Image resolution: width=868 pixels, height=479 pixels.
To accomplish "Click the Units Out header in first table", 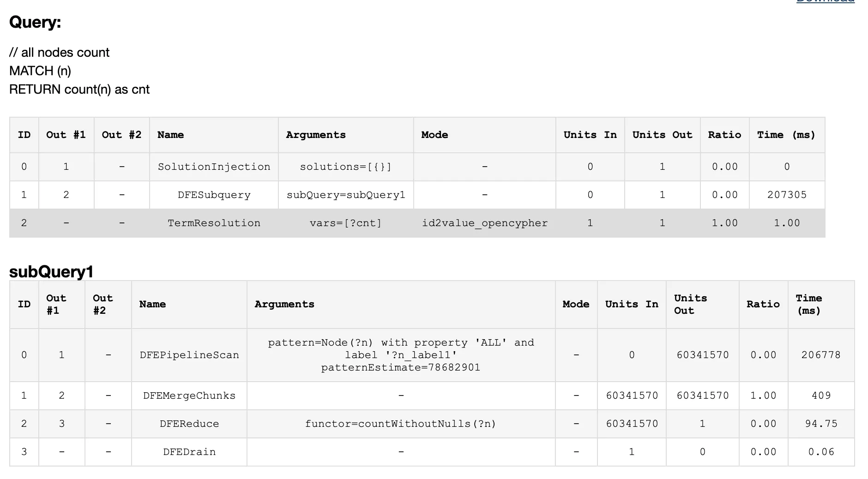I will (x=662, y=135).
